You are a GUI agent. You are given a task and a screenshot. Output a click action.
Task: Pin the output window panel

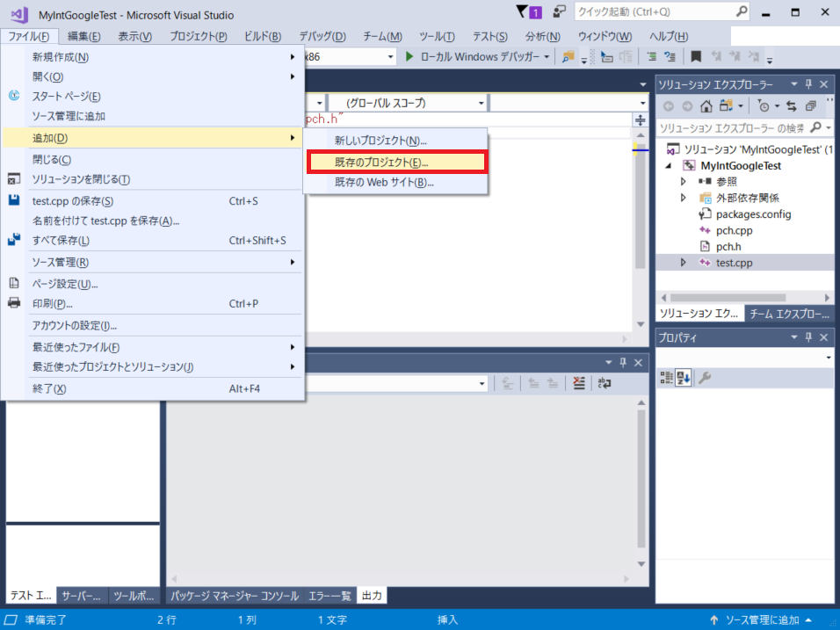tap(623, 363)
